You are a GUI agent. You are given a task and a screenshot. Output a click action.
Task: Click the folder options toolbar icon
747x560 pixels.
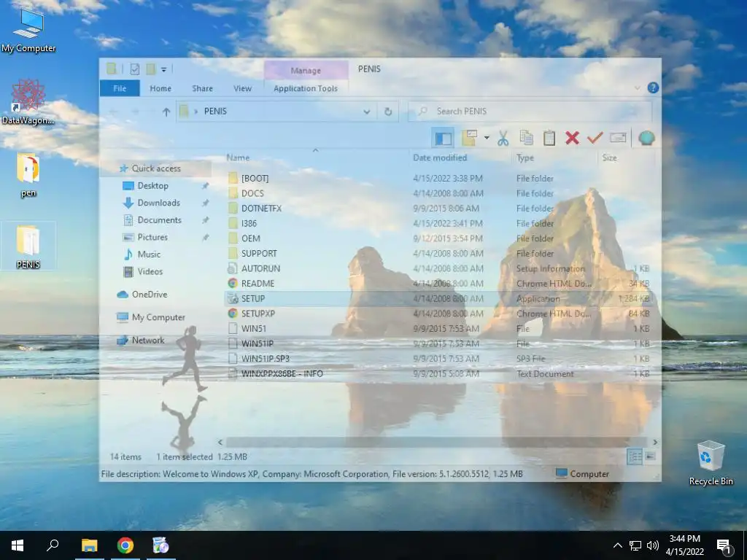(x=470, y=138)
